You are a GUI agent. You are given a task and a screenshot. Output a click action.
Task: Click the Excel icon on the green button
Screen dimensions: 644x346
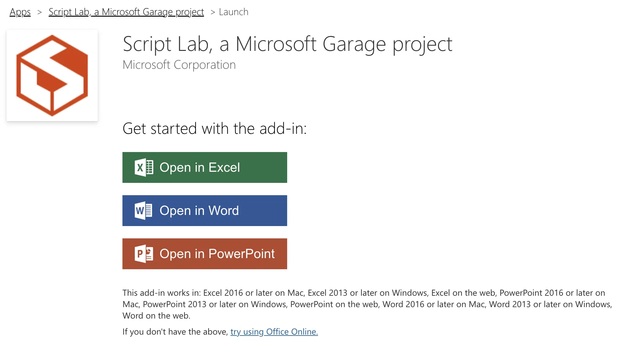coord(144,167)
